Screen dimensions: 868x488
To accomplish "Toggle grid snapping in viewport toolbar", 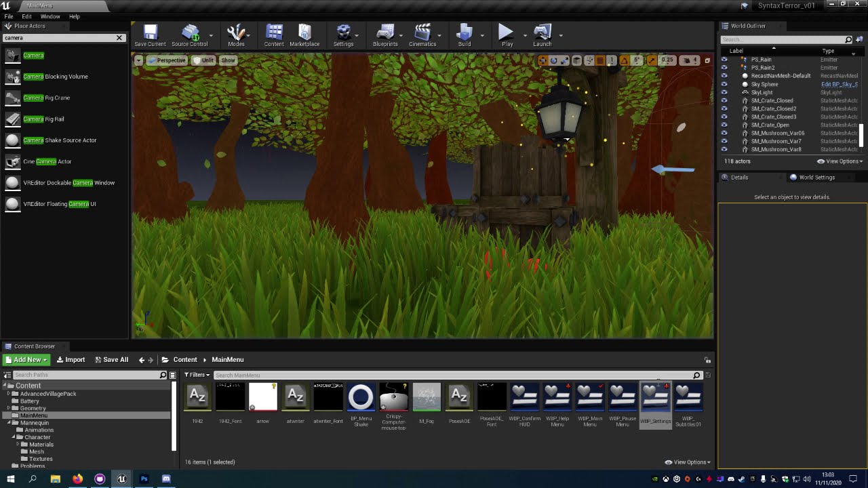I will [599, 60].
